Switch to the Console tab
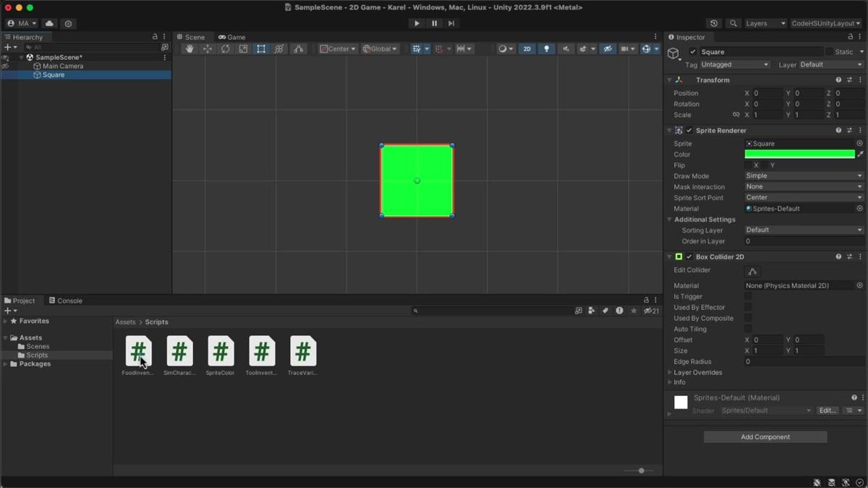The height and width of the screenshot is (488, 868). point(66,300)
